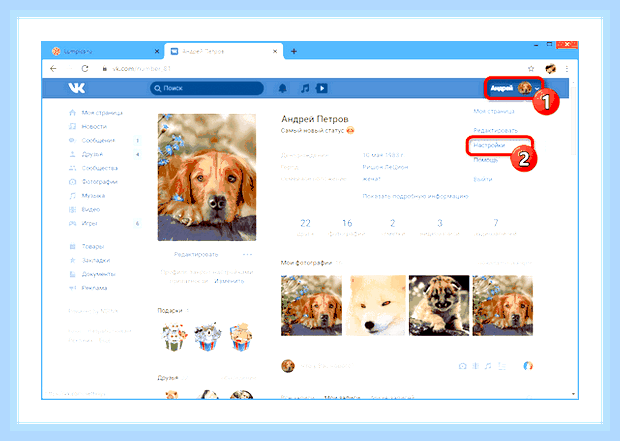Screen dimensions: 620x441
Task: Switch to the Андрей Петров tab
Action: 223,51
